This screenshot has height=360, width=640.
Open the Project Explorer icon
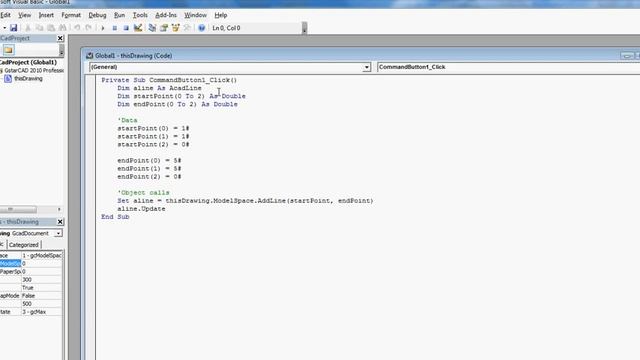pyautogui.click(x=152, y=28)
